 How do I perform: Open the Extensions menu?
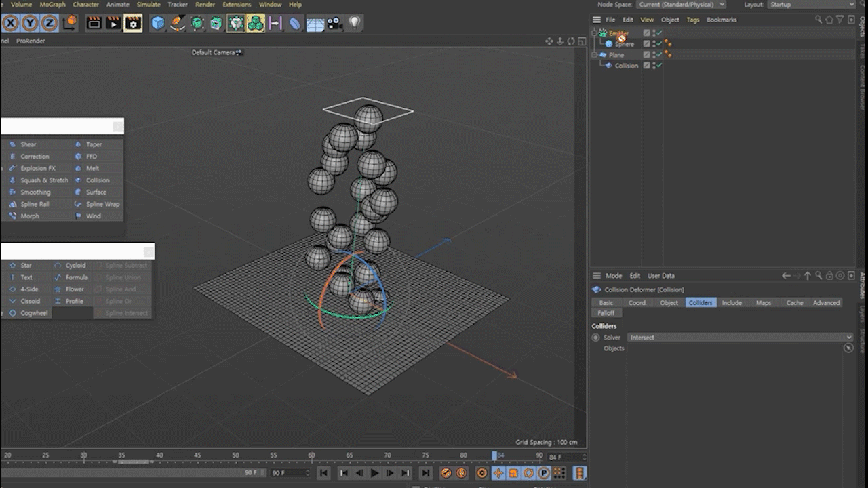(x=237, y=5)
